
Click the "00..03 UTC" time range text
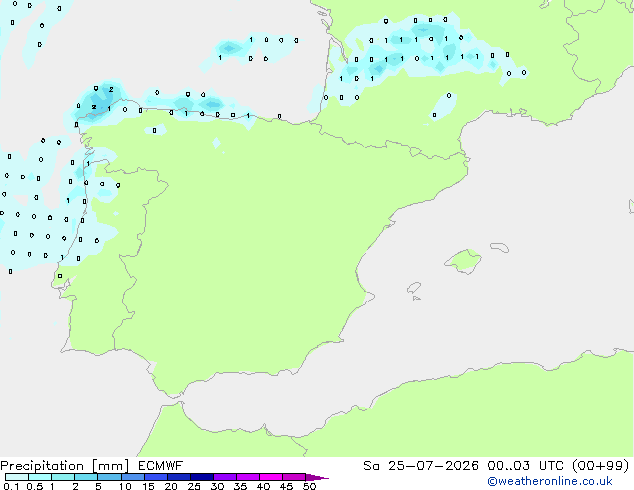525,466
